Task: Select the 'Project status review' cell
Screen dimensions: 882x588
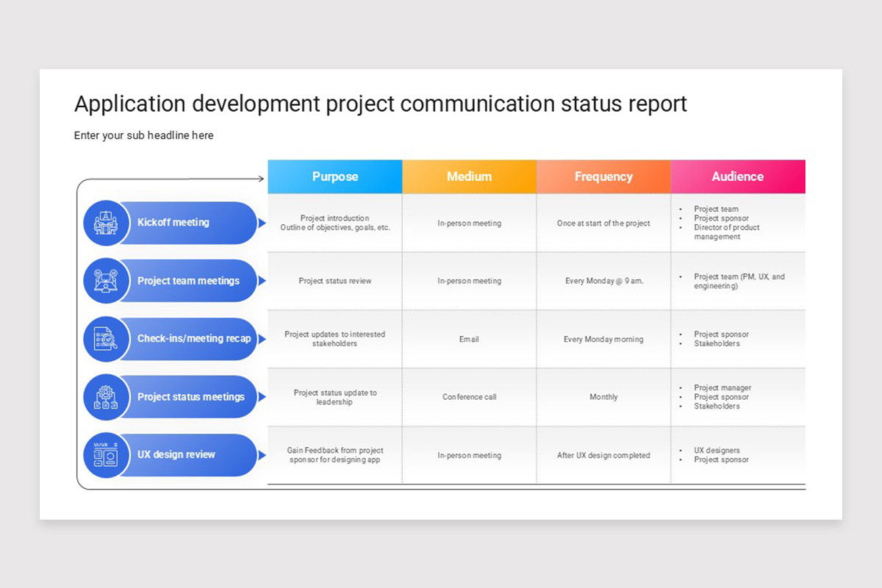Action: coord(335,281)
